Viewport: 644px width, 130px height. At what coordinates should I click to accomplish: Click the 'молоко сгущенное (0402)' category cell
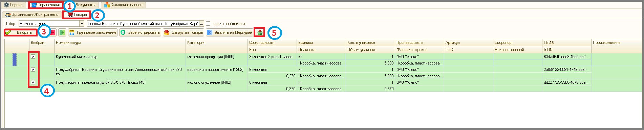point(209,82)
